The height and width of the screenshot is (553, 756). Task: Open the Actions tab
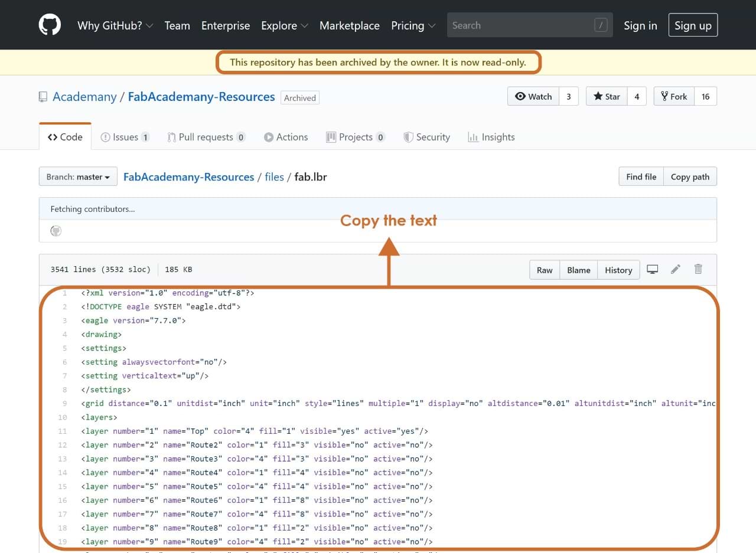[x=286, y=137]
